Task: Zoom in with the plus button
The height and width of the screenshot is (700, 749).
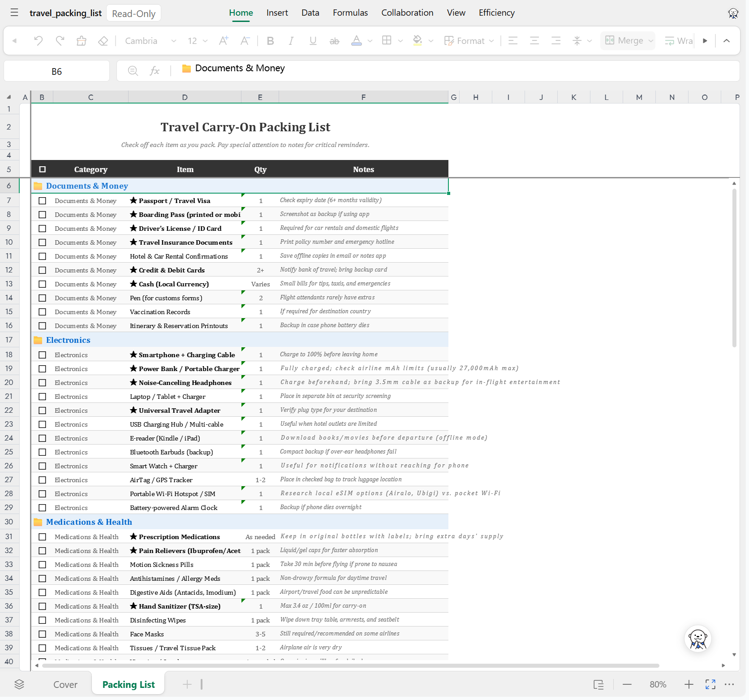Action: pyautogui.click(x=689, y=684)
